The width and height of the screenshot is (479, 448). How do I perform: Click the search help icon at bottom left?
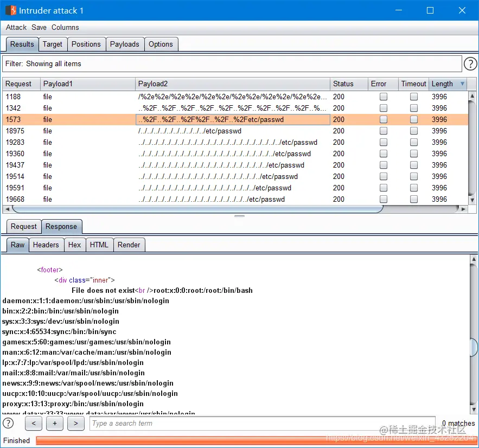pyautogui.click(x=8, y=423)
